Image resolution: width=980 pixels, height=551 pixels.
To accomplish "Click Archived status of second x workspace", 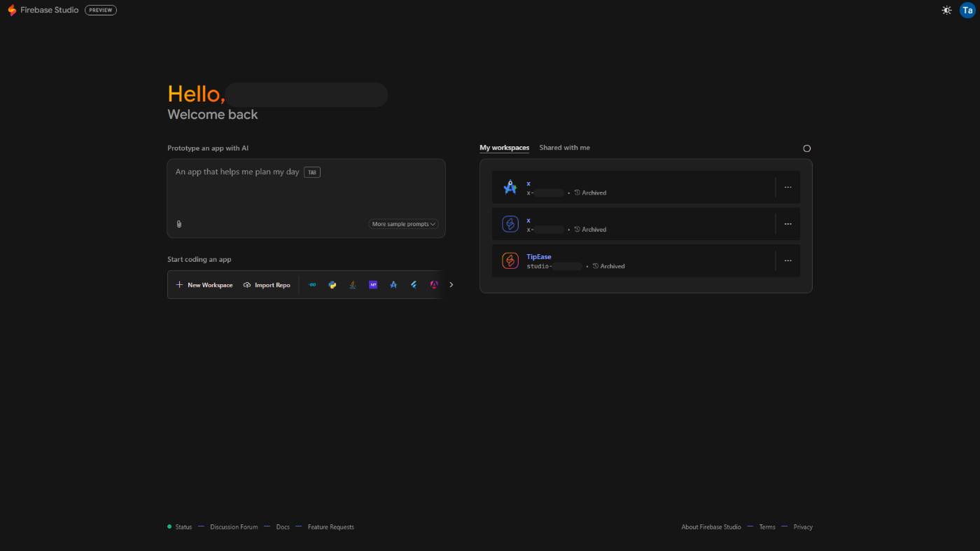I will point(590,230).
